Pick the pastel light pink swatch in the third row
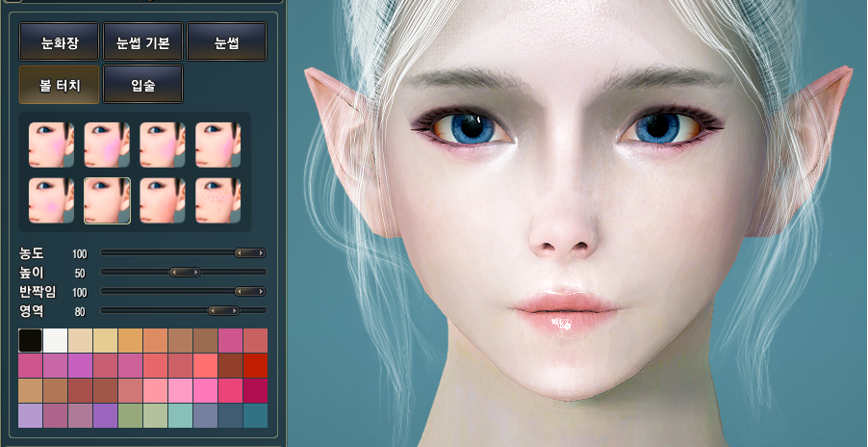 [x=181, y=390]
